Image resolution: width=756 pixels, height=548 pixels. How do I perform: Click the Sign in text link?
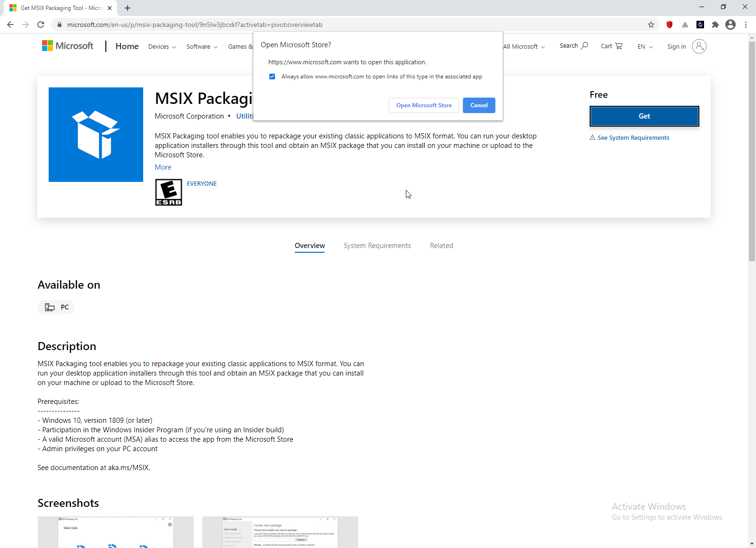(677, 47)
